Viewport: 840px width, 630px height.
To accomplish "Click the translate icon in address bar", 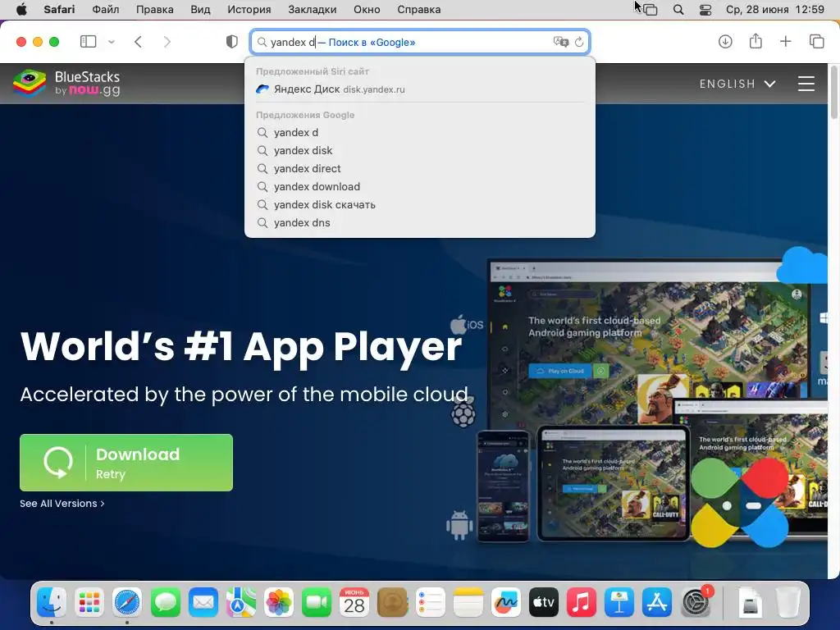I will (560, 42).
